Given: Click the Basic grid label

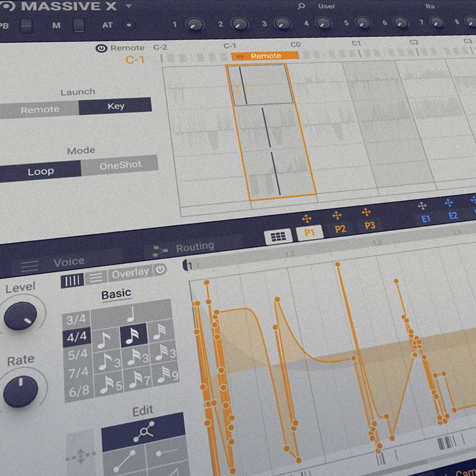Looking at the screenshot, I should 116,294.
